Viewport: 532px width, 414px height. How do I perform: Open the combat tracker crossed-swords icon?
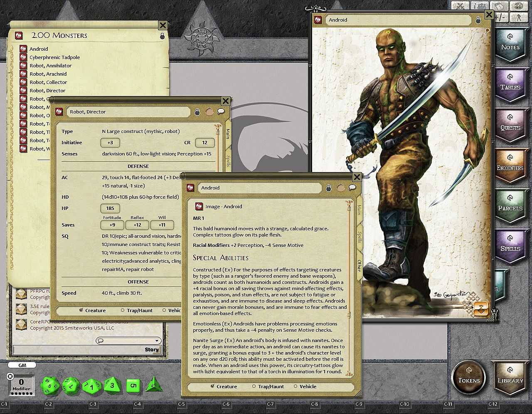tap(461, 6)
